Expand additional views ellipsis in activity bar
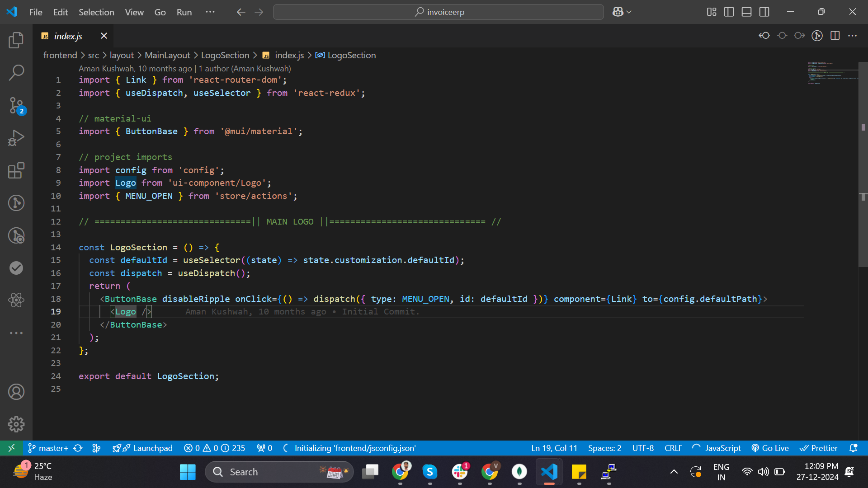 [16, 333]
